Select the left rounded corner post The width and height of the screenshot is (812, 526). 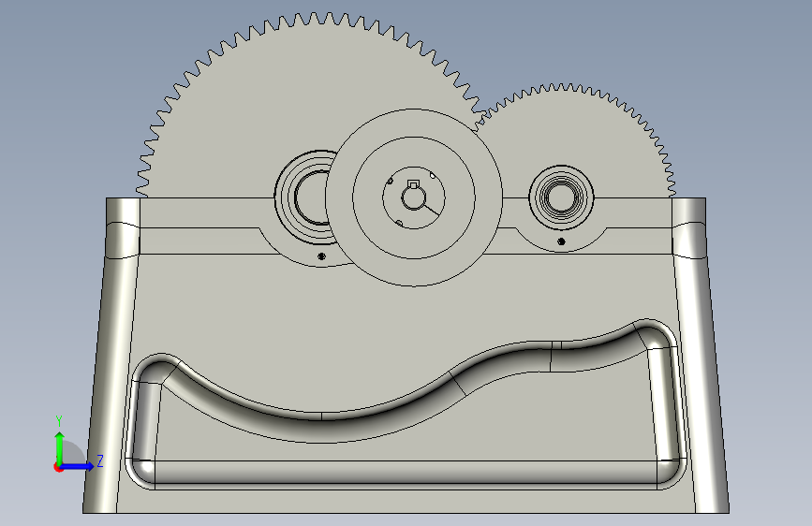(111, 355)
